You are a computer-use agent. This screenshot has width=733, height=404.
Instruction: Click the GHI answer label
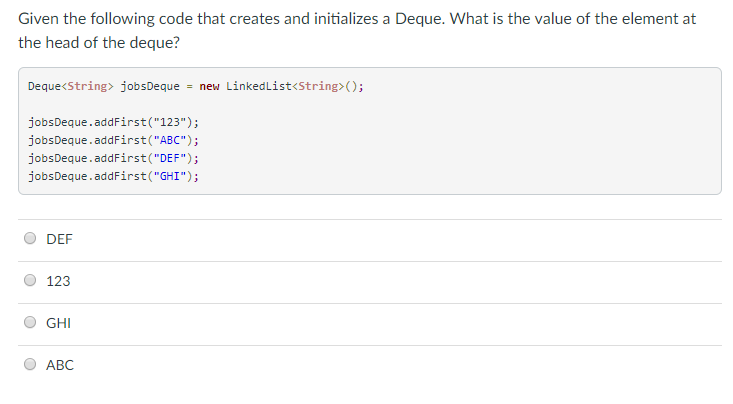coord(58,323)
